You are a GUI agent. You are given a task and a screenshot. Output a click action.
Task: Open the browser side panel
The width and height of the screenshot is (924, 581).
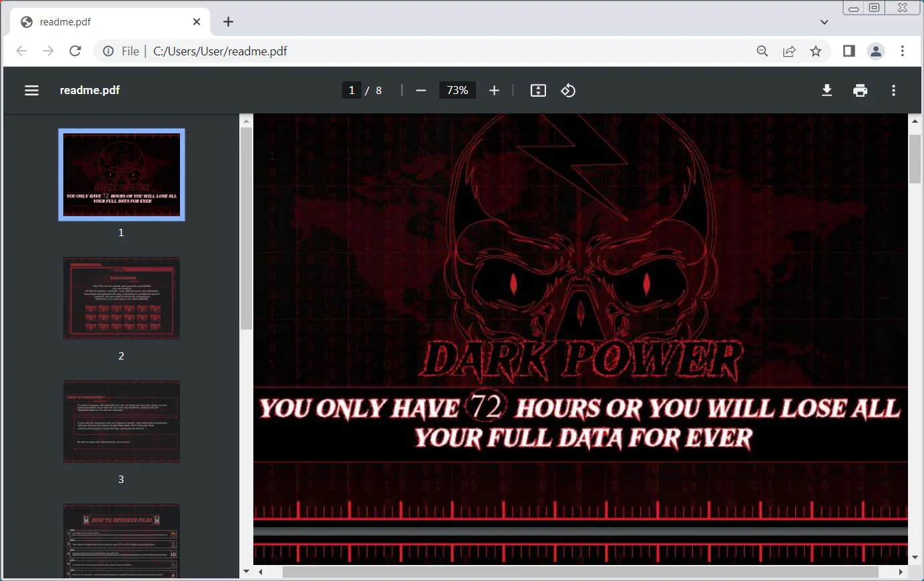click(x=849, y=51)
